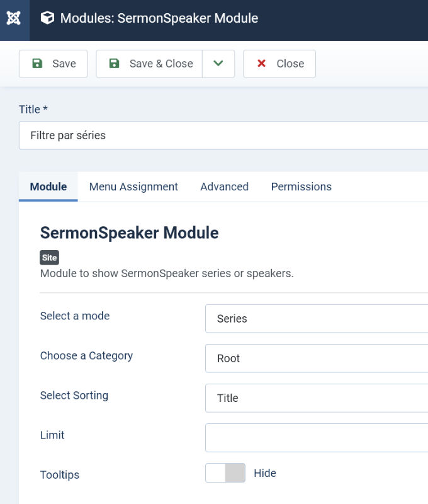Viewport: 428px width, 504px height.
Task: Click the 'Title *' field label
Action: 33,109
